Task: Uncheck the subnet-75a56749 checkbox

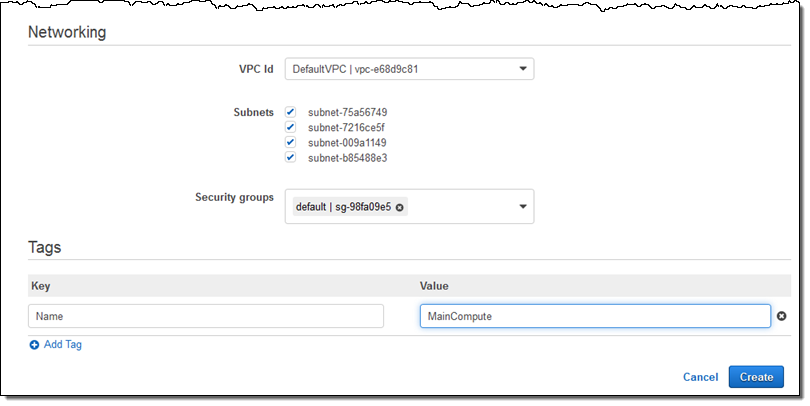Action: pyautogui.click(x=290, y=112)
